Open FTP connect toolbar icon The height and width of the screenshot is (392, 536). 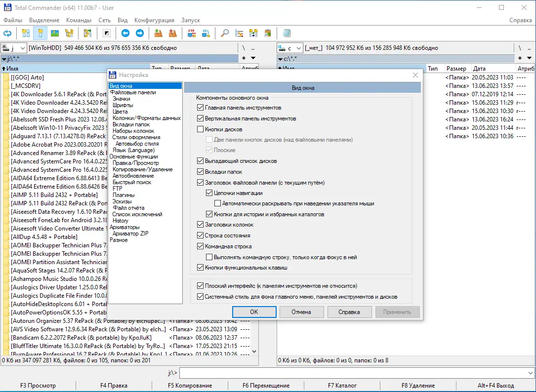click(192, 33)
